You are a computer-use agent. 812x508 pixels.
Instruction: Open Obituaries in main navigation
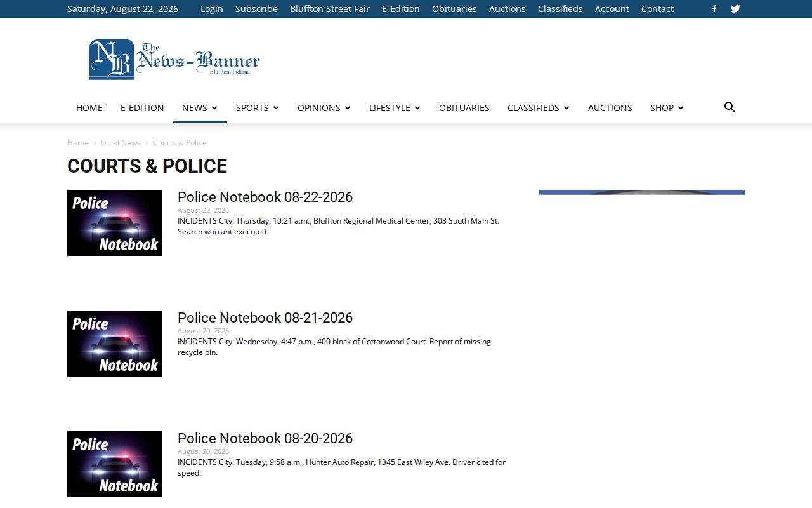click(x=464, y=108)
